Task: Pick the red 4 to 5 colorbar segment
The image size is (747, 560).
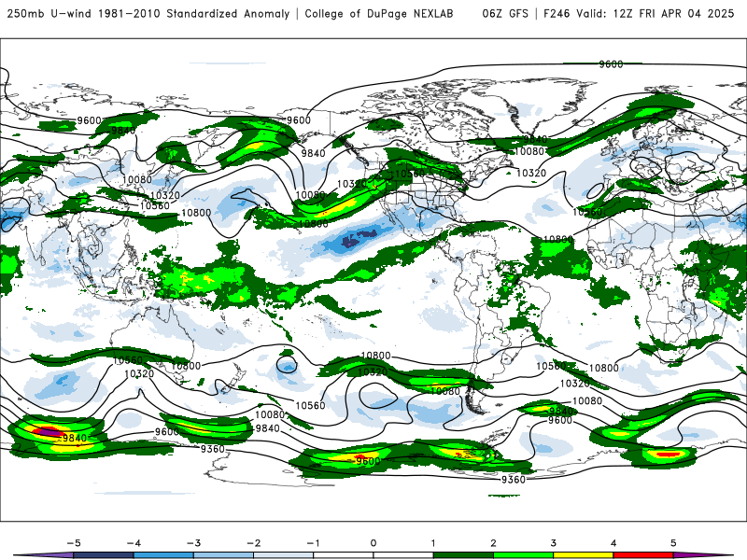Action: (643, 555)
